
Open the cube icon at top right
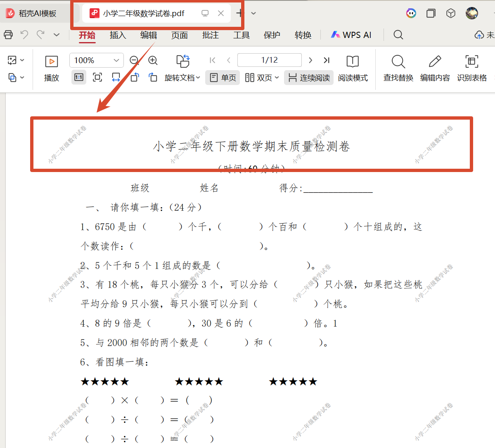point(451,13)
